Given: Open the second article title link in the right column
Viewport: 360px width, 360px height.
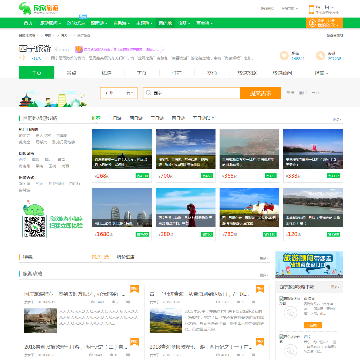Looking at the screenshot, I should [x=199, y=294].
